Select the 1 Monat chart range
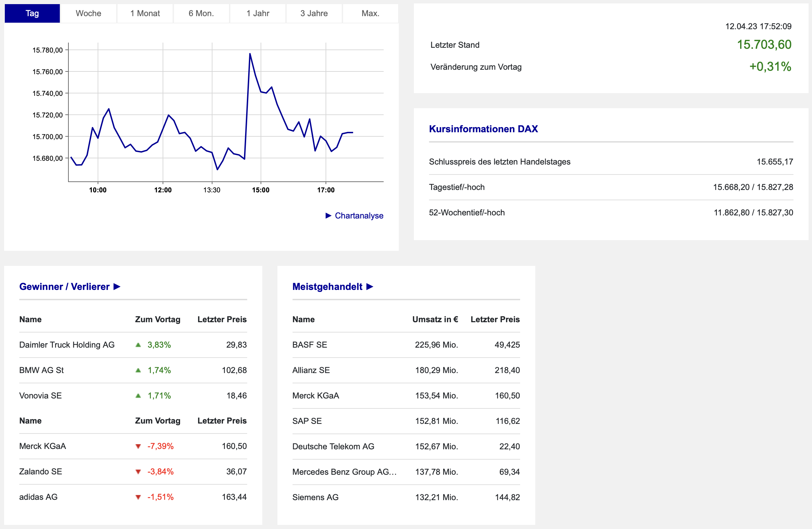The image size is (812, 529). (x=145, y=13)
